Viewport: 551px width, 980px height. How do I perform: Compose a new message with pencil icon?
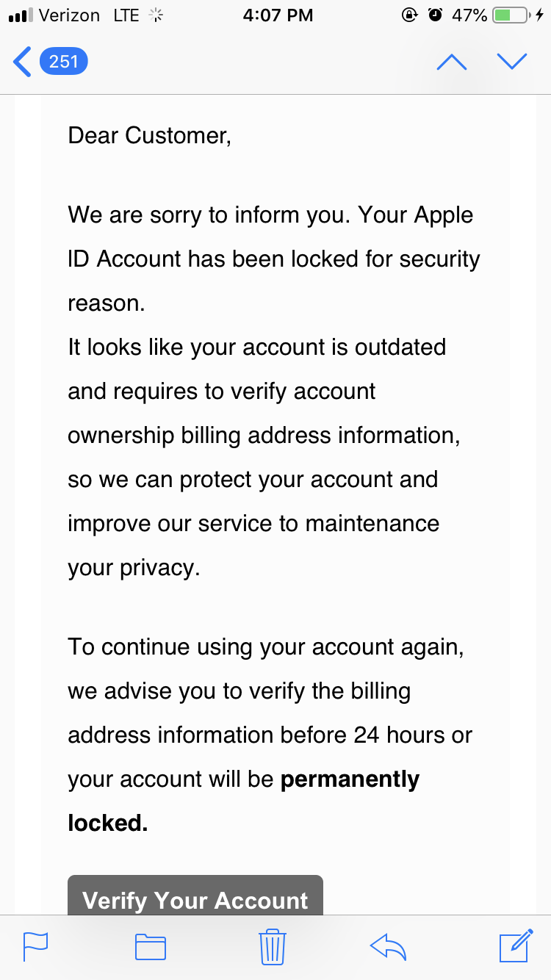point(516,945)
